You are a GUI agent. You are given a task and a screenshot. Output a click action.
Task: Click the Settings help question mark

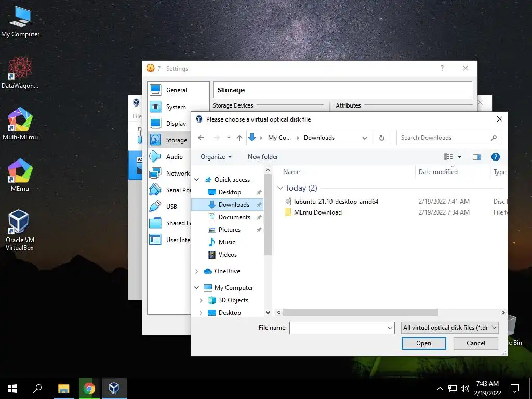442,68
